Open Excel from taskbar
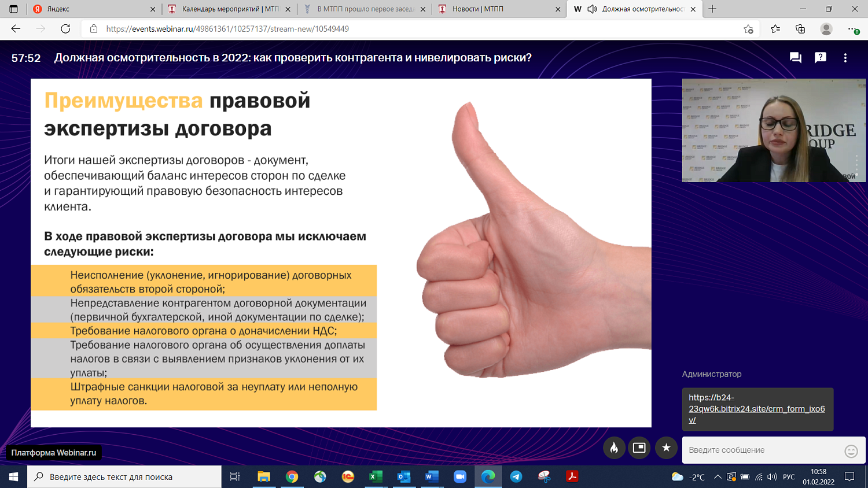The height and width of the screenshot is (488, 868). [376, 477]
